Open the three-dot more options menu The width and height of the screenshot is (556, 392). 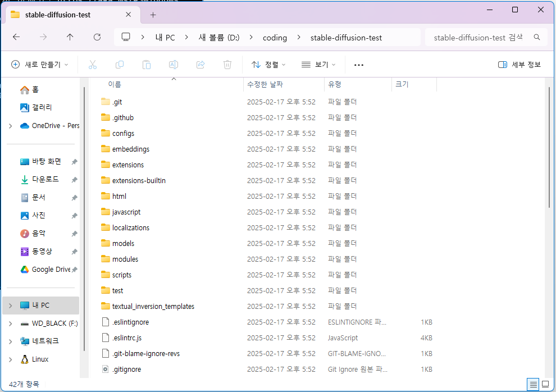coord(358,65)
